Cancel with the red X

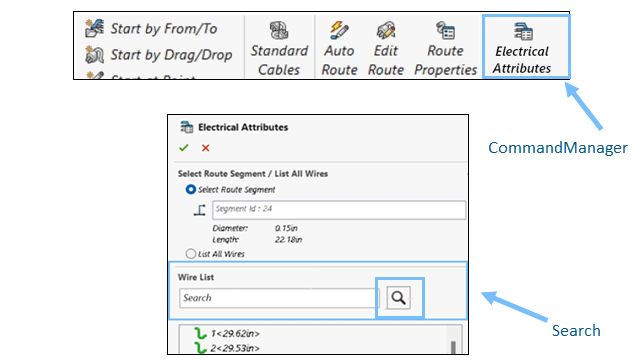205,148
